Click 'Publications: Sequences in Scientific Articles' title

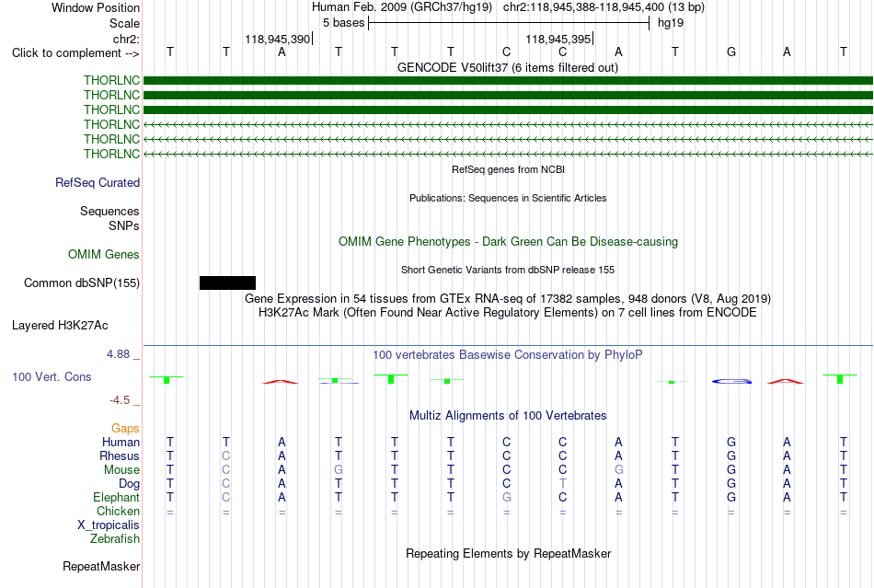[508, 198]
